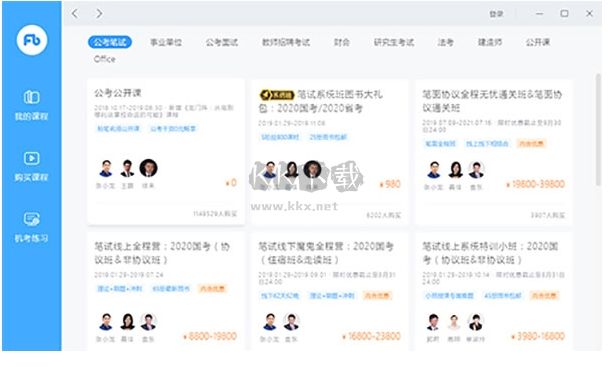This screenshot has width=610, height=367.
Task: Click orange discount tag on 系统特训小班 card
Action: (x=543, y=295)
